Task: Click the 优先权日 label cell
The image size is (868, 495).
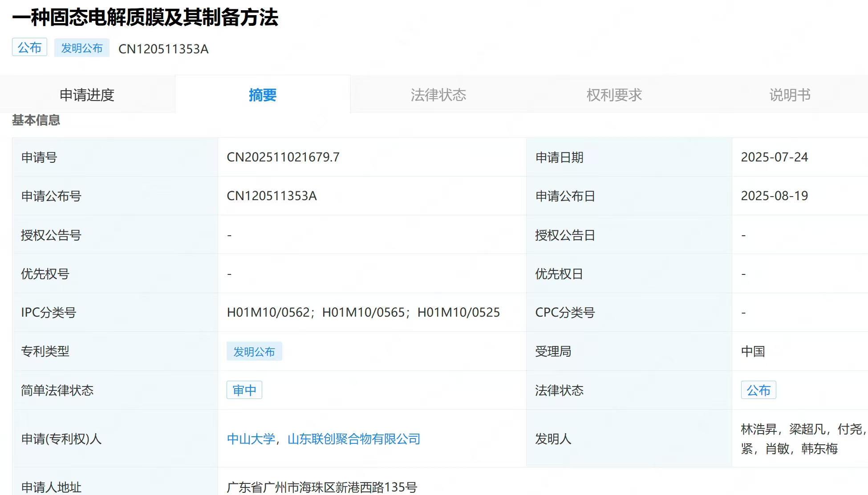Action: tap(629, 274)
